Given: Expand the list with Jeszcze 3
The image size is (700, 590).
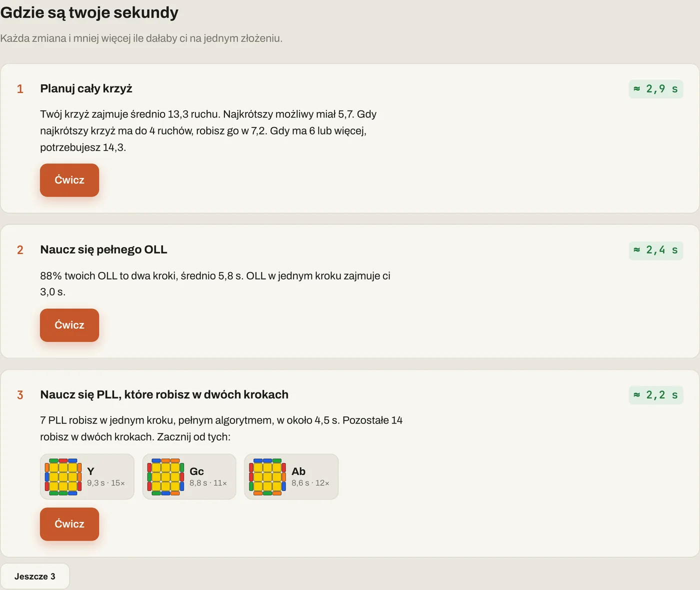Looking at the screenshot, I should click(35, 576).
